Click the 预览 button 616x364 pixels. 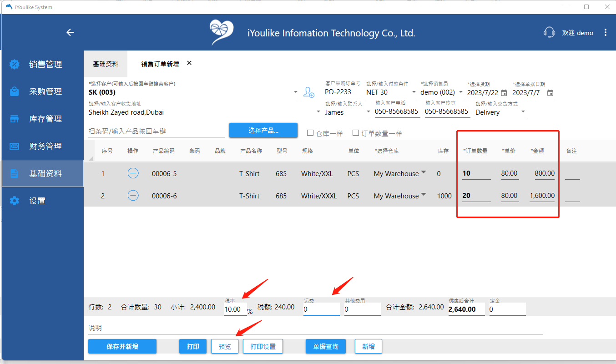[x=225, y=346]
